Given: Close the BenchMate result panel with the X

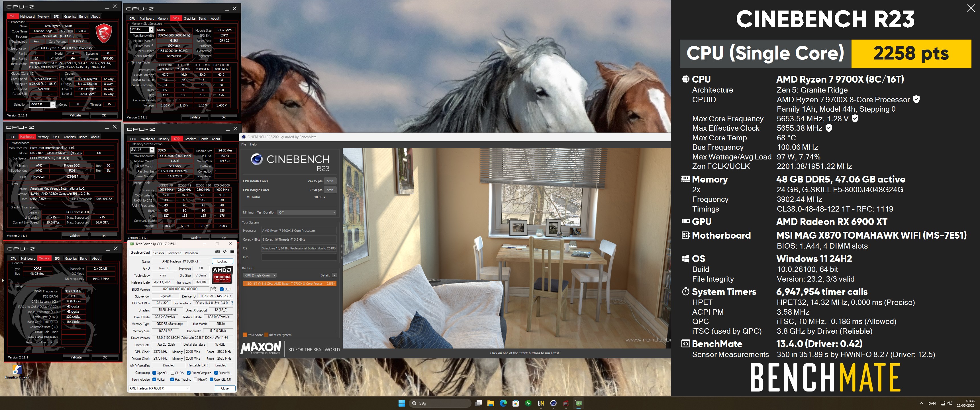Looking at the screenshot, I should 971,8.
